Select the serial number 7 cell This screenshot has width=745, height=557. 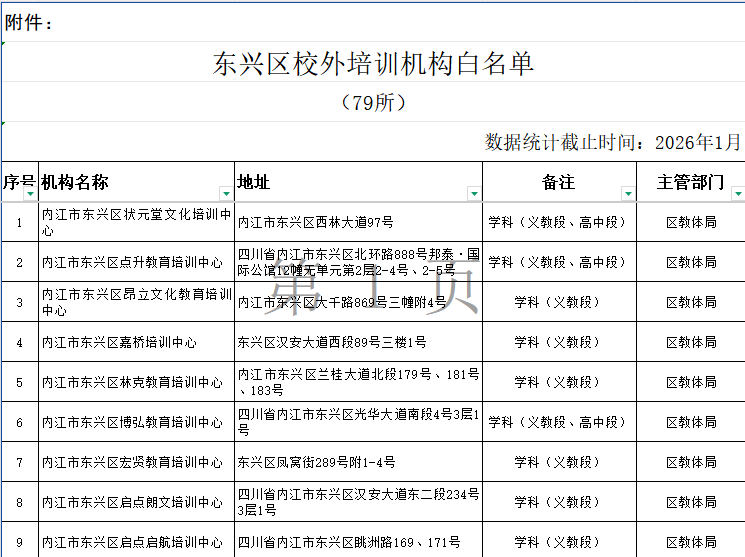tap(19, 461)
